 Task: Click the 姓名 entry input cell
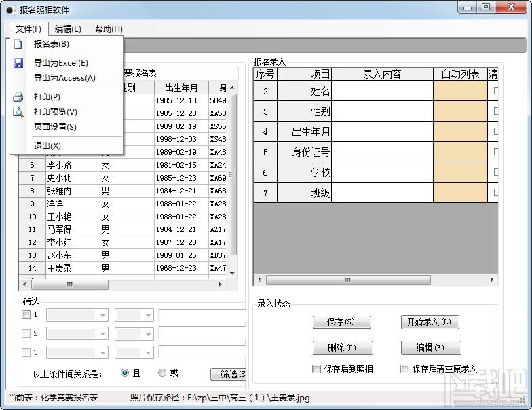(x=383, y=91)
